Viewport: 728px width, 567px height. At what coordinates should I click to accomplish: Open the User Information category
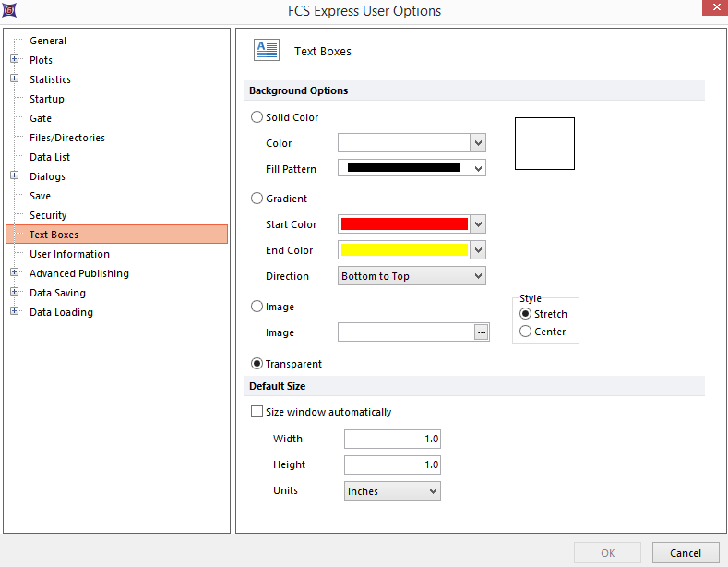coord(69,254)
